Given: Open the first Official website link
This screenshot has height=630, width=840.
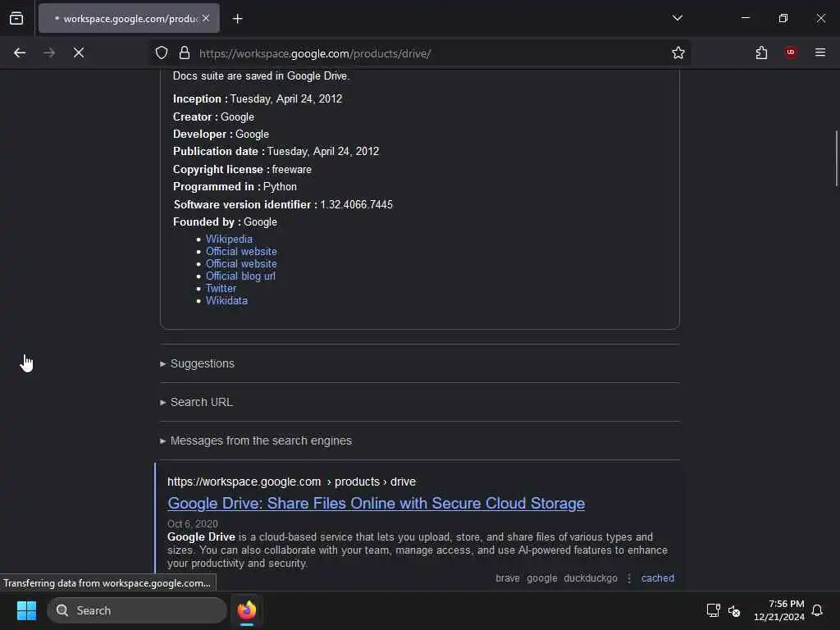Looking at the screenshot, I should pyautogui.click(x=241, y=251).
